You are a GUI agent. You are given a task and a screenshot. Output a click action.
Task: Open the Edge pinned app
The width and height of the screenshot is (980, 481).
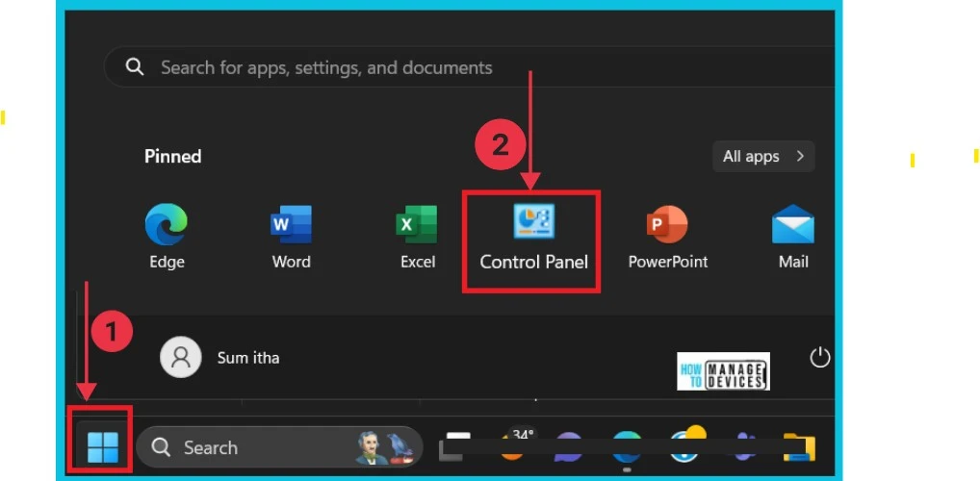point(167,237)
